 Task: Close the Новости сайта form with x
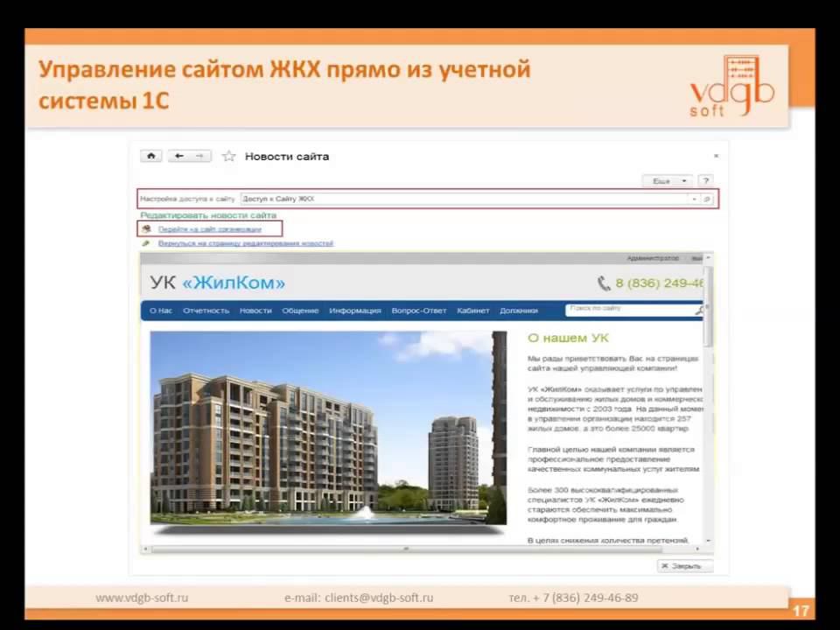717,156
